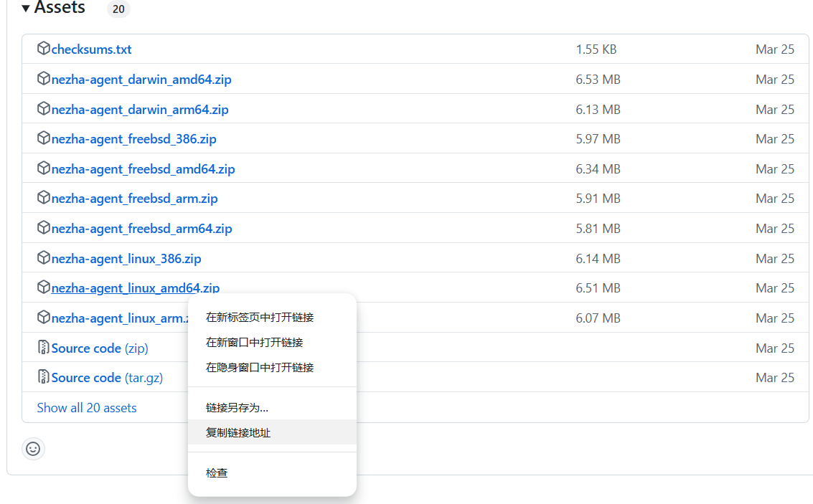Click the 6.07 MB size value
Image resolution: width=813 pixels, height=504 pixels.
click(x=598, y=318)
